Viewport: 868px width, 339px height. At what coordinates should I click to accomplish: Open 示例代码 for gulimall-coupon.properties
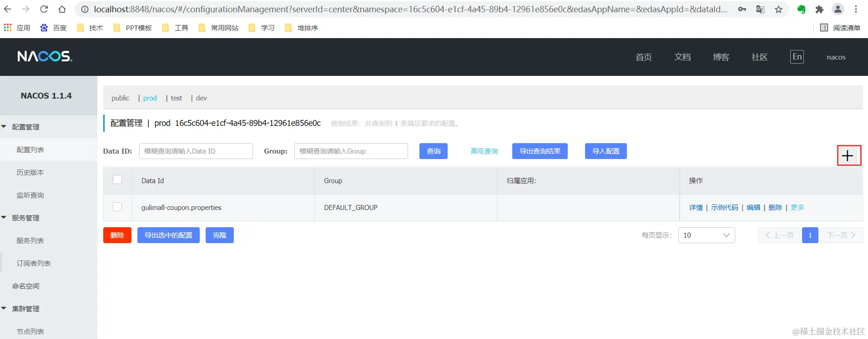[x=725, y=207]
